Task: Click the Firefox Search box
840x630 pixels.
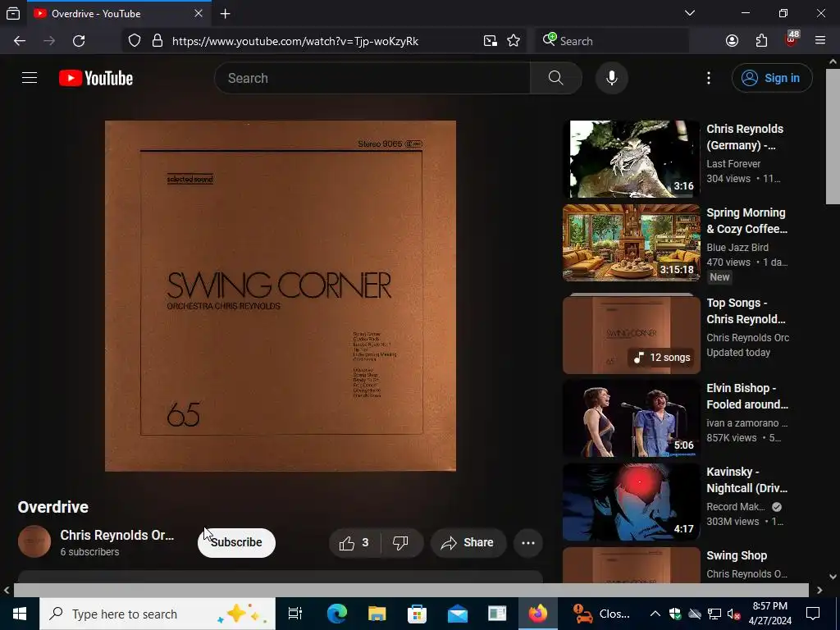Action: point(612,41)
